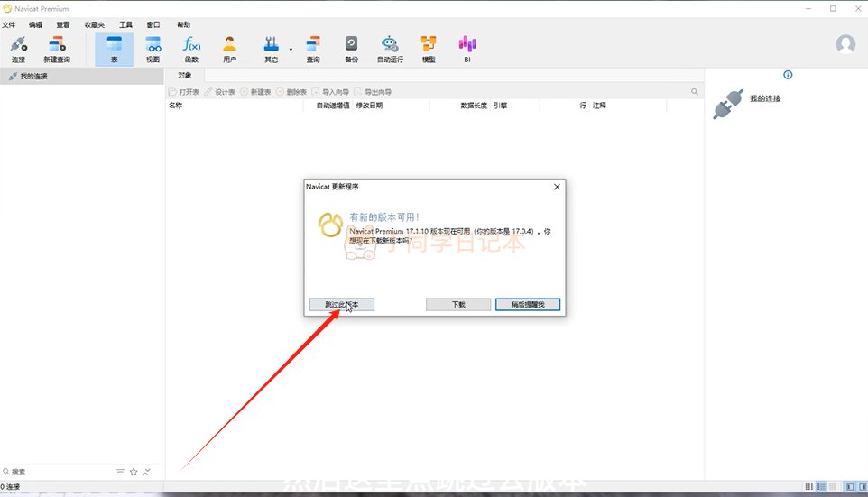Viewport: 868px width, 497px height.
Task: Click 跳过此版本 (Skip this version) button
Action: (x=342, y=304)
